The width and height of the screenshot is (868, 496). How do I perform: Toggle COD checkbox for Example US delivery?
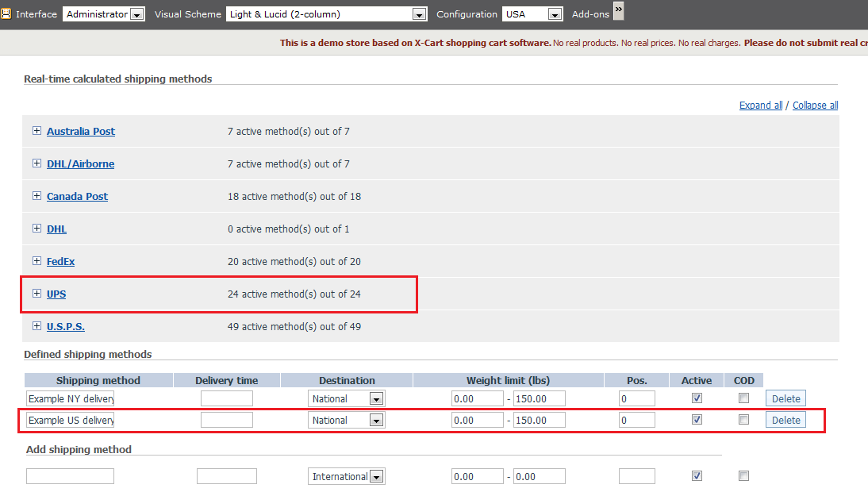tap(744, 420)
